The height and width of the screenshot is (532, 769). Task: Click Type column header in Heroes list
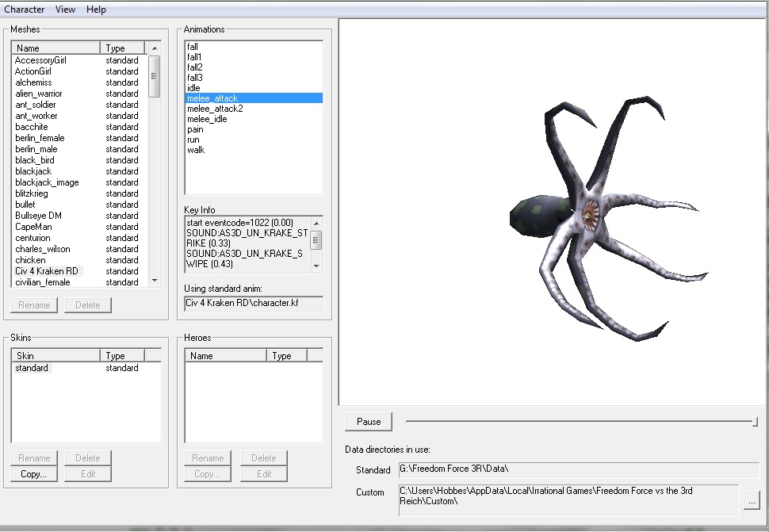click(287, 355)
